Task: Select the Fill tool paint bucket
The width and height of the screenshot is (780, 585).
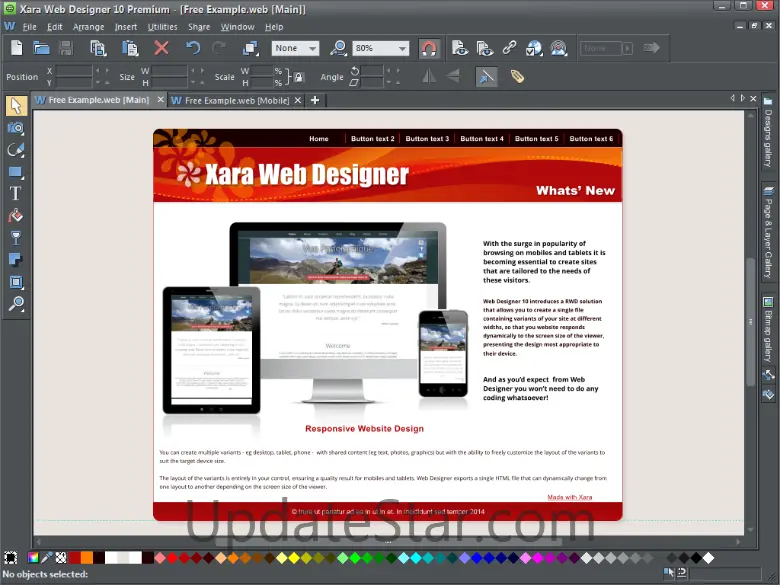Action: [15, 216]
